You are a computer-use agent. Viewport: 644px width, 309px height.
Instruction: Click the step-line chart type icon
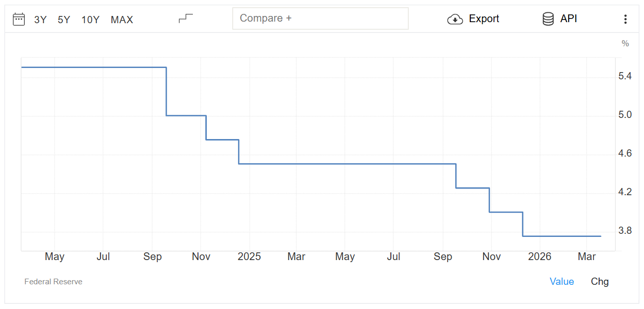[186, 19]
